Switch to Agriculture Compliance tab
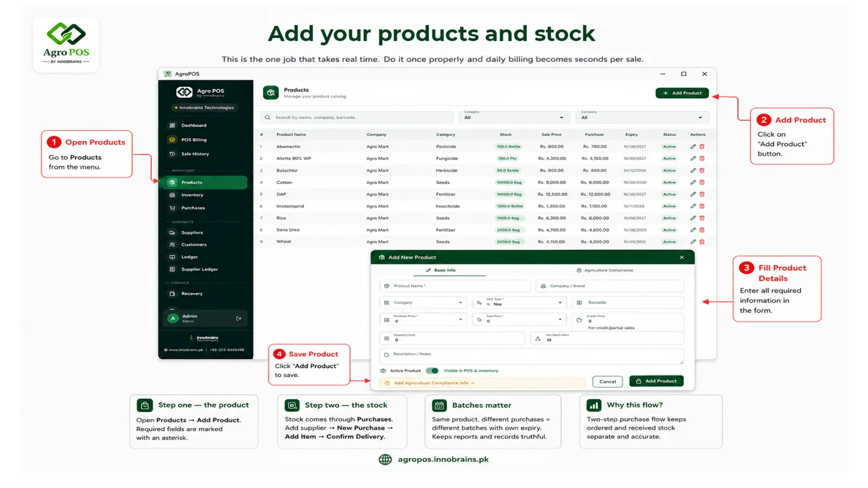Viewport: 868px width, 488px height. 604,270
